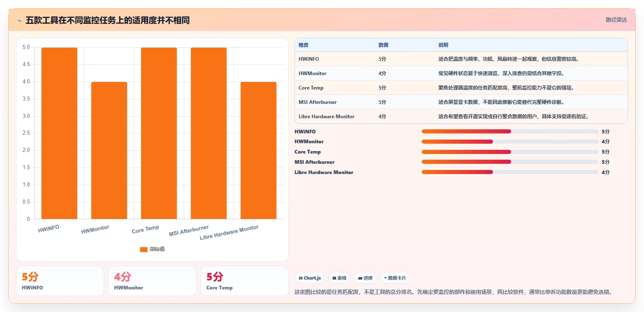Image resolution: width=644 pixels, height=312 pixels.
Task: Click the HWMonitor bar in chart
Action: (x=109, y=150)
